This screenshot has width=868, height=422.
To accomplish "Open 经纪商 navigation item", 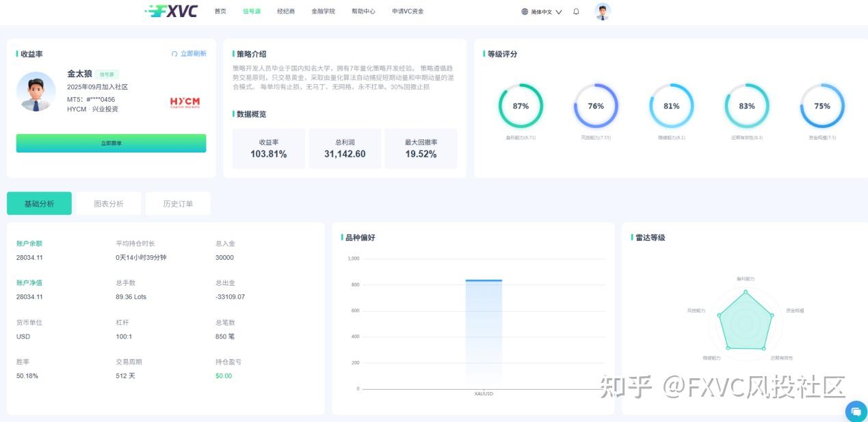I will pos(286,12).
